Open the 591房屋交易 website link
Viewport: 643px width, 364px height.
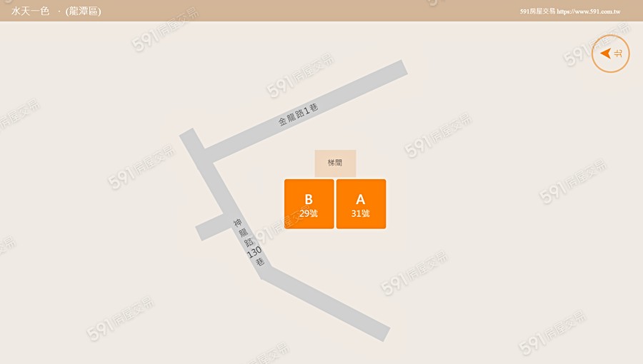(570, 11)
